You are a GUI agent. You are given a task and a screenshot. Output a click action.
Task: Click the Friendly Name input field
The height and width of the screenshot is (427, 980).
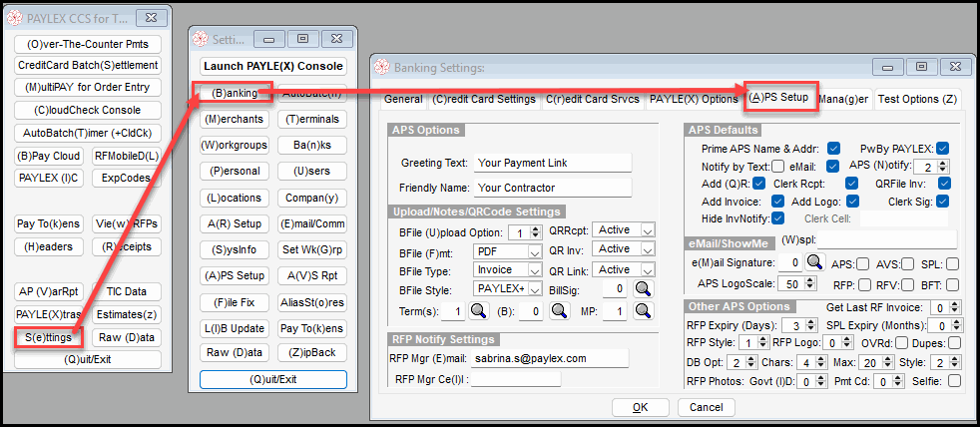[553, 188]
